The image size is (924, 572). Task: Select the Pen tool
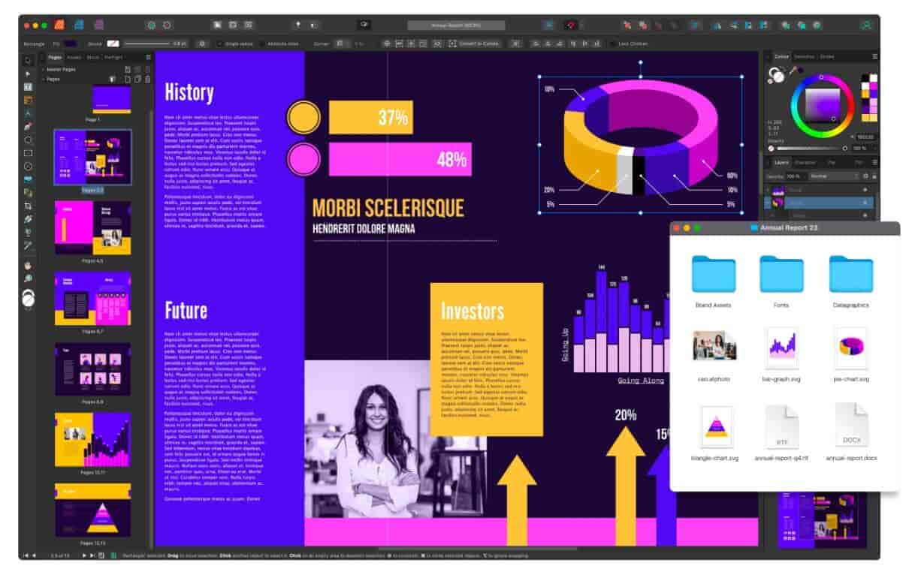click(28, 126)
